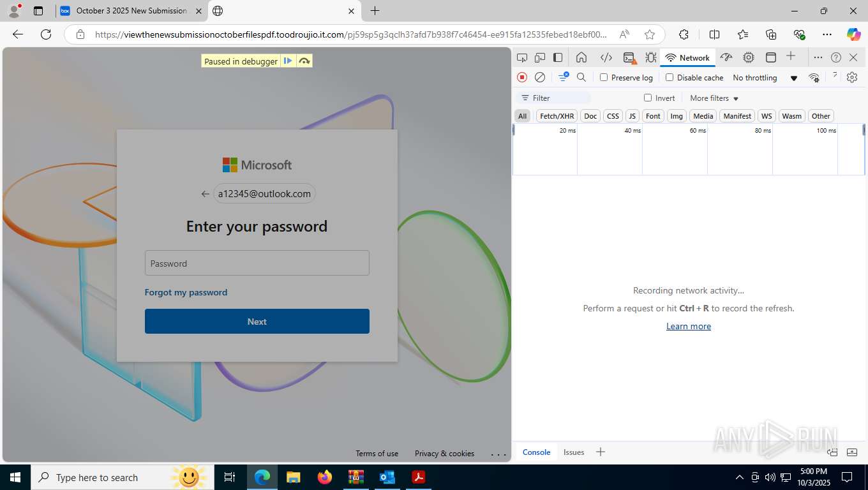Focus the network Filter text field

tap(554, 98)
